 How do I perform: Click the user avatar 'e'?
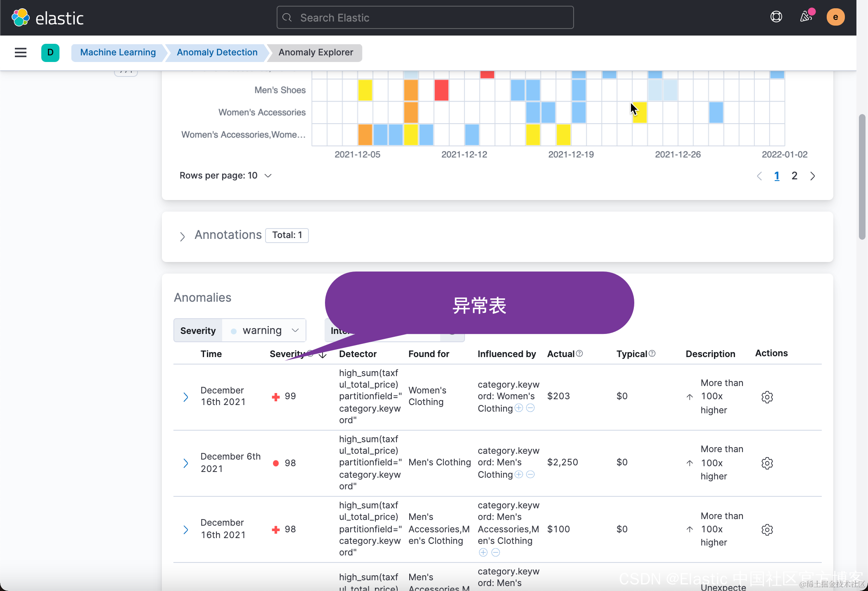click(835, 17)
